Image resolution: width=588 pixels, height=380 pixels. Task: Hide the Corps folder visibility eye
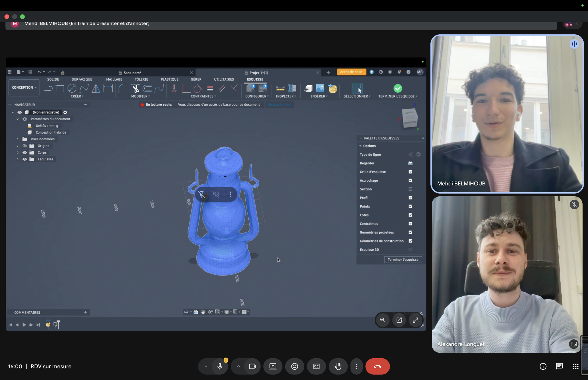(25, 152)
